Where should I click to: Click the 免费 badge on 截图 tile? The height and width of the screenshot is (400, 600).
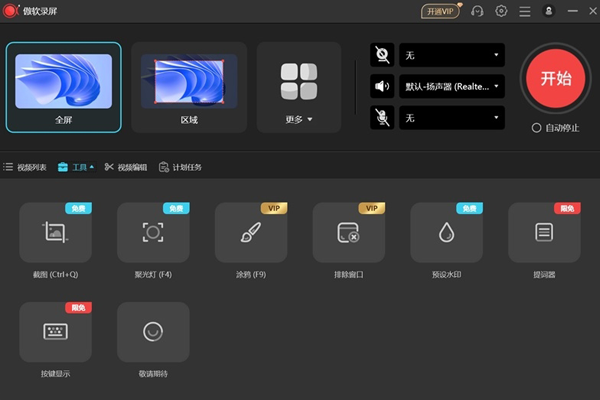tap(78, 208)
